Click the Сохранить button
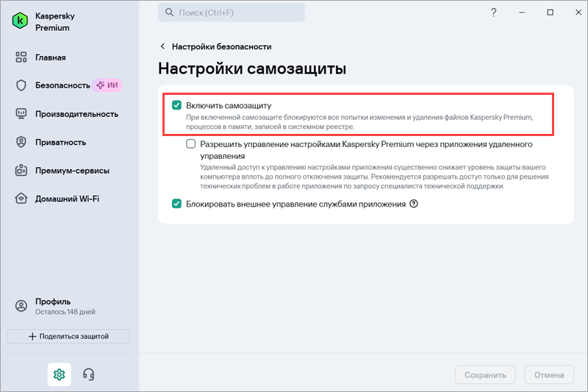 [485, 375]
